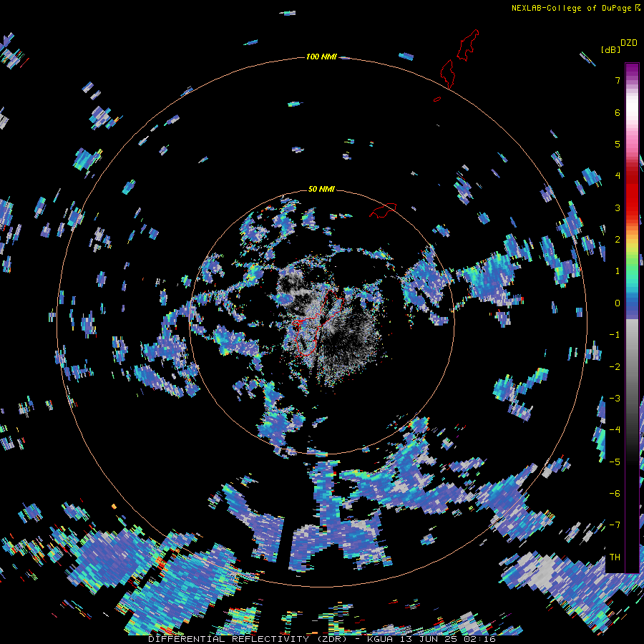Screen dimensions: 644x644
Task: Click the TH threshold label on the color scale
Action: tap(615, 557)
